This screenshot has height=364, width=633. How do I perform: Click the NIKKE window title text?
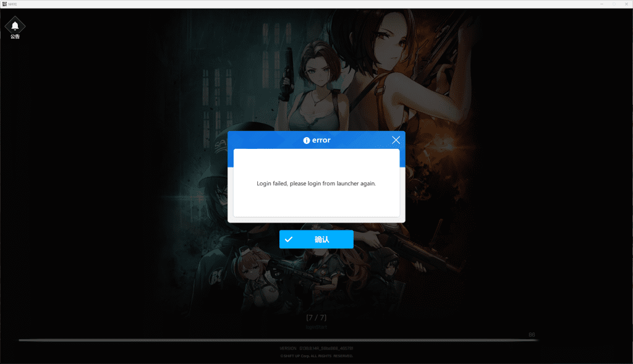point(14,4)
